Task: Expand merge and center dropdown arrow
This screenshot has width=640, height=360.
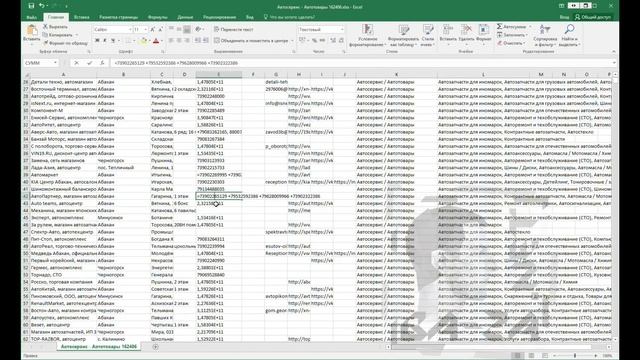Action: point(292,40)
